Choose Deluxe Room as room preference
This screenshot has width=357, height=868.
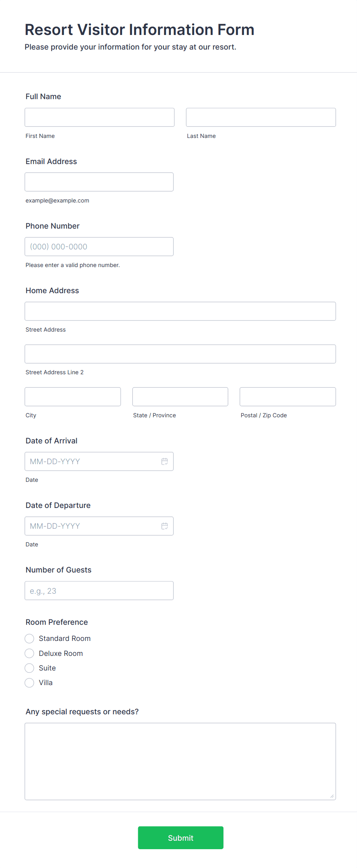pyautogui.click(x=29, y=653)
